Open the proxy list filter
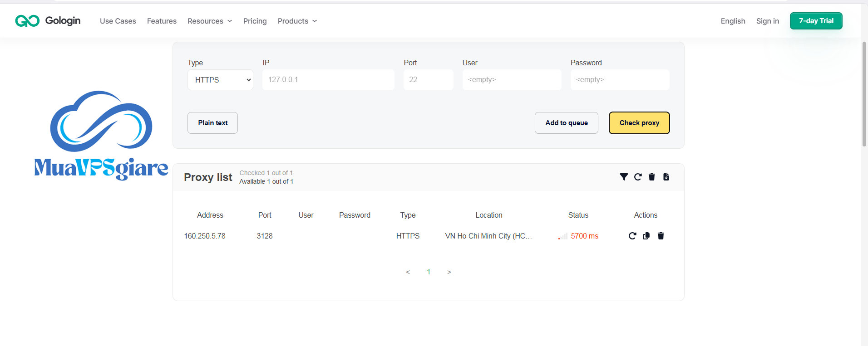Viewport: 868px width, 346px height. click(624, 177)
